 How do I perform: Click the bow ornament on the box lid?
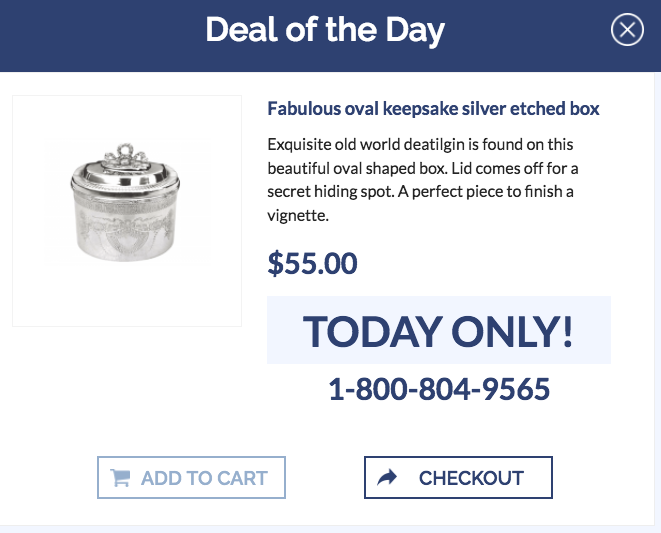[x=125, y=154]
